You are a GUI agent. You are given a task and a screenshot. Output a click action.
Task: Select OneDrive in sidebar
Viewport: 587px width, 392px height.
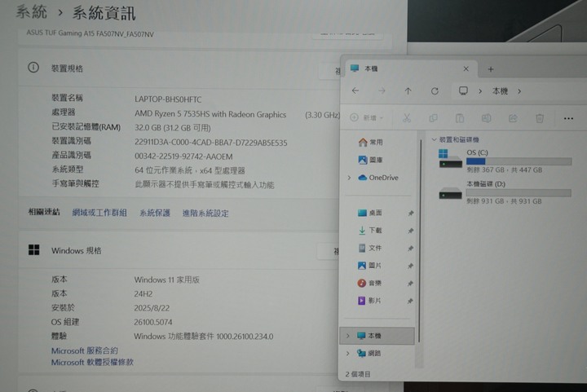coord(377,178)
